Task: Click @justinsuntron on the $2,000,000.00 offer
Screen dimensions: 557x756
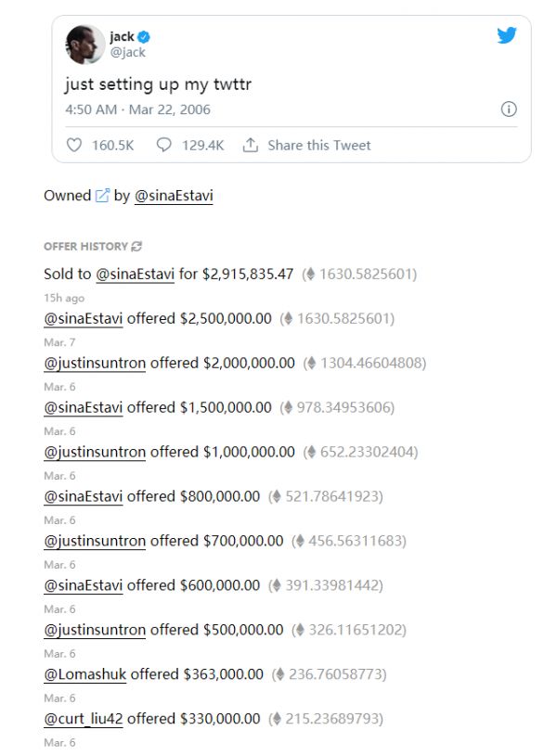Action: [95, 363]
